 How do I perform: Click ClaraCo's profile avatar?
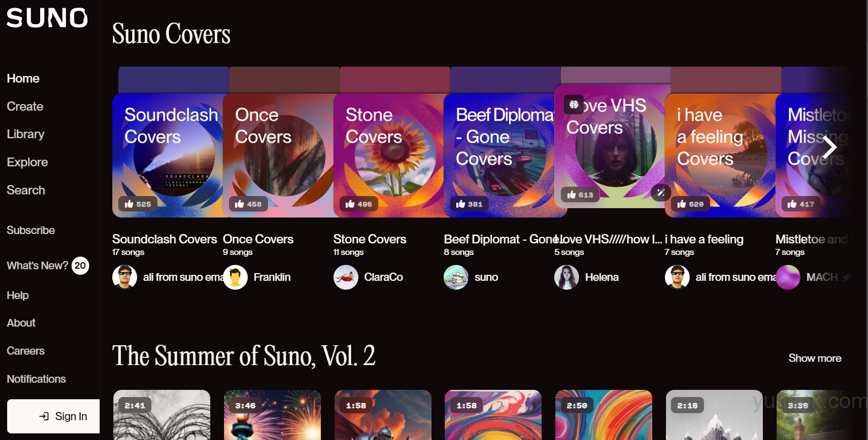point(346,277)
